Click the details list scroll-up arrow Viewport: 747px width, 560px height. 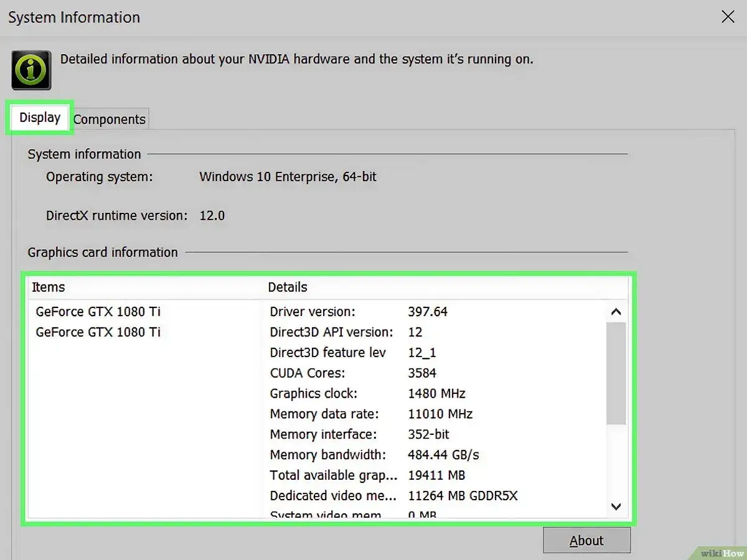tap(616, 312)
